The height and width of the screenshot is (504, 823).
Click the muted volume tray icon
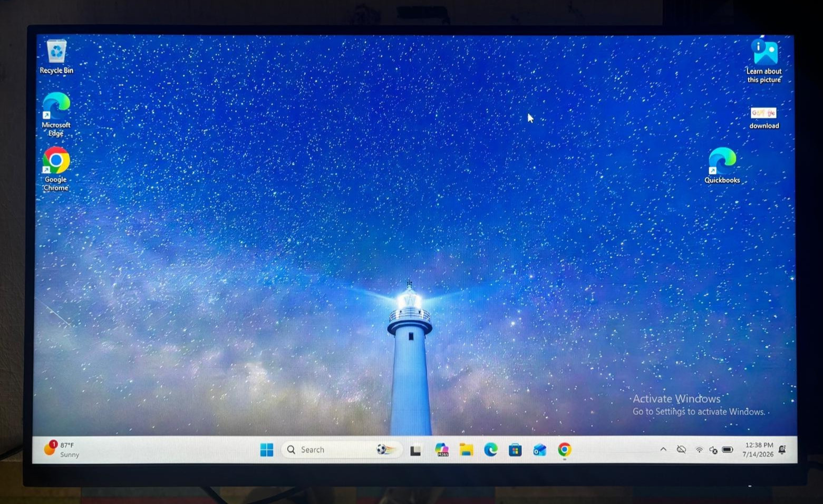point(713,450)
